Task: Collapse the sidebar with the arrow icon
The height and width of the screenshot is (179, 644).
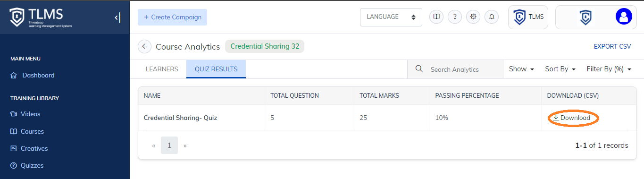Action: (x=117, y=17)
